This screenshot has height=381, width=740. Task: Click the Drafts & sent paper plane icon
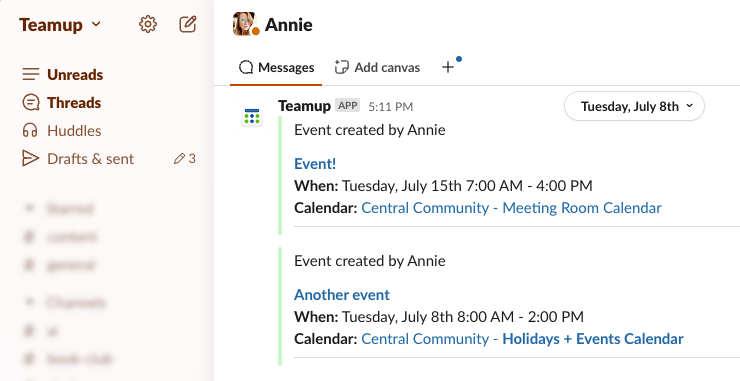(x=30, y=159)
